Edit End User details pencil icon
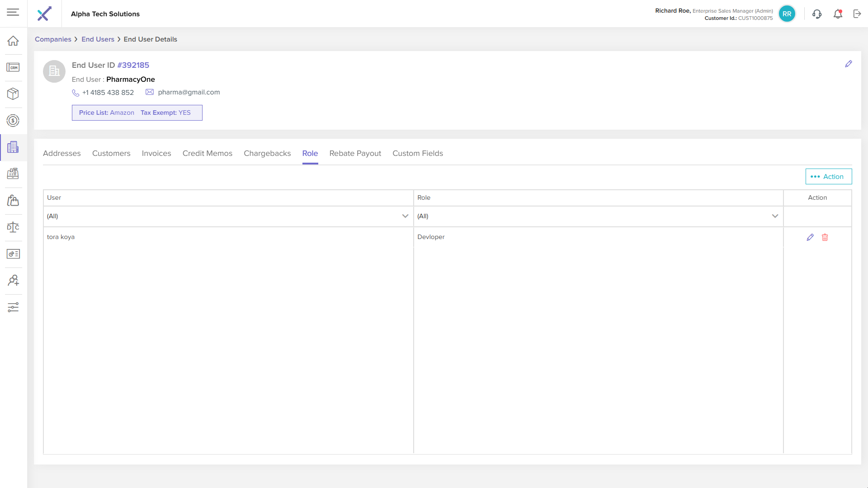868x488 pixels. 848,64
